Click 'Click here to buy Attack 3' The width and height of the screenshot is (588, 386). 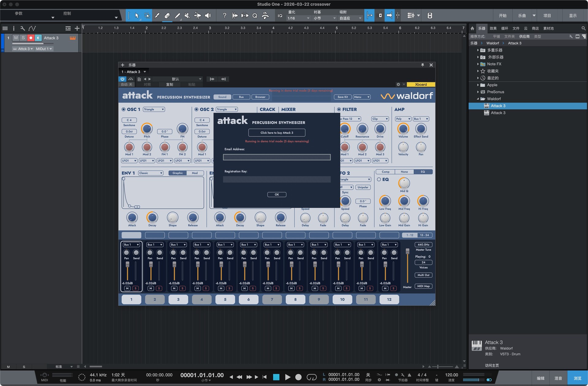tap(277, 133)
